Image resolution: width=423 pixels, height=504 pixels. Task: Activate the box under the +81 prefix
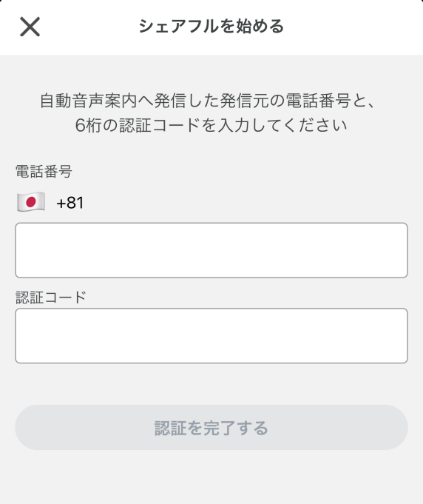pyautogui.click(x=211, y=250)
